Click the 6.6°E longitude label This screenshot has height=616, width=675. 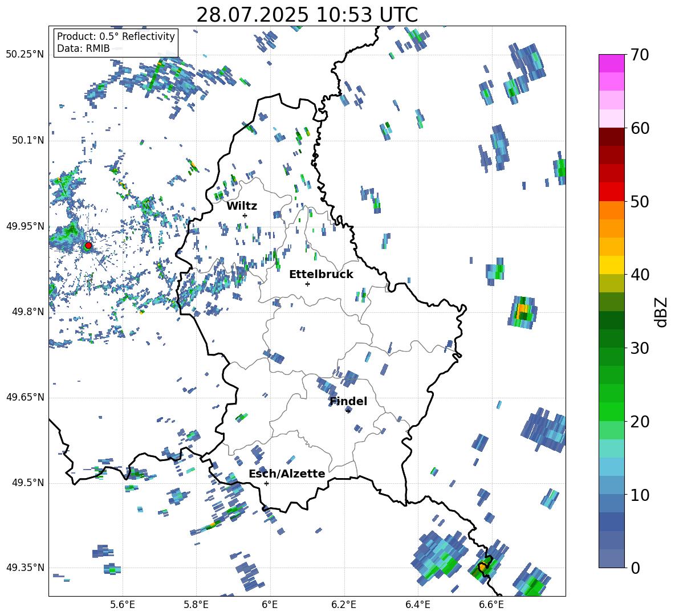coord(491,605)
